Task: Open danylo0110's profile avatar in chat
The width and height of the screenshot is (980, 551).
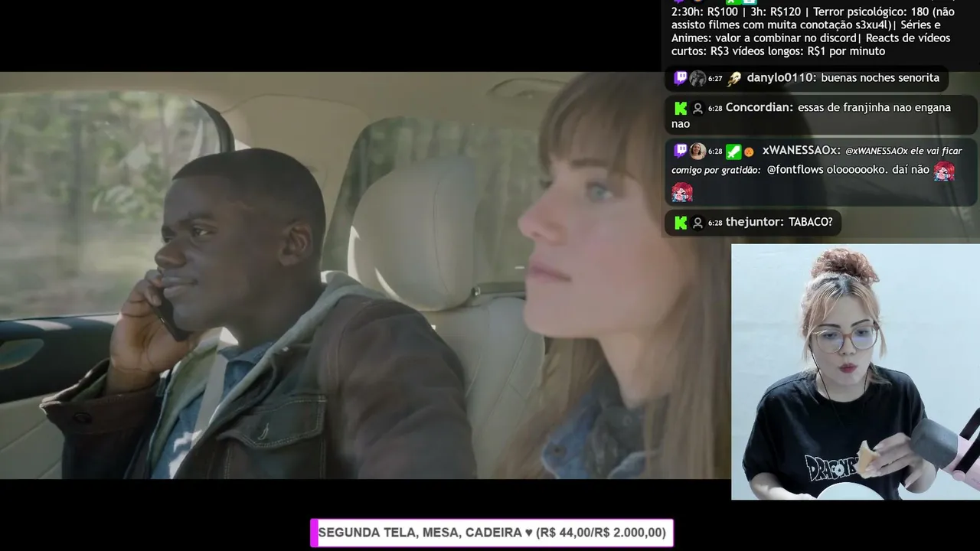Action: 697,78
